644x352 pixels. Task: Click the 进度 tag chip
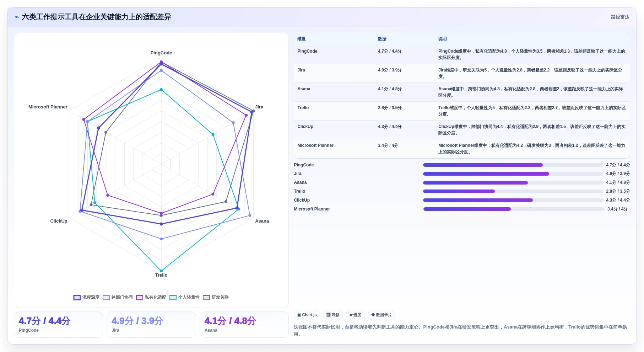click(355, 315)
